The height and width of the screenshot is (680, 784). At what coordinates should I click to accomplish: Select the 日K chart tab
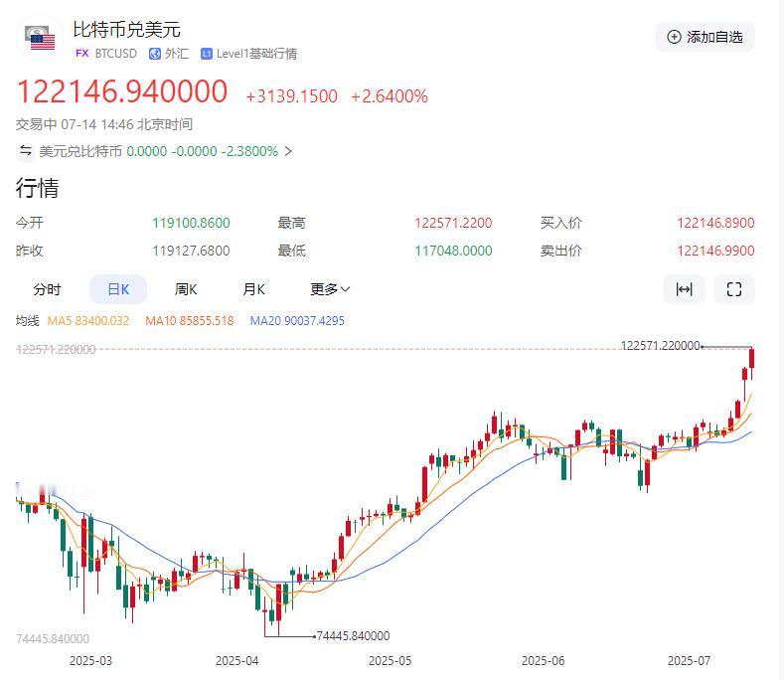coord(118,289)
